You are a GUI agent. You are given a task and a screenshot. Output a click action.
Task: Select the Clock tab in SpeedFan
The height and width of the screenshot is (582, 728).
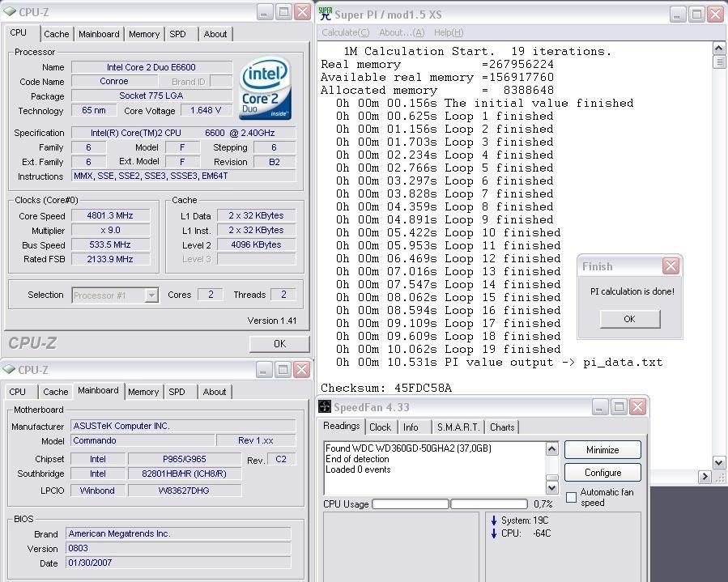380,427
